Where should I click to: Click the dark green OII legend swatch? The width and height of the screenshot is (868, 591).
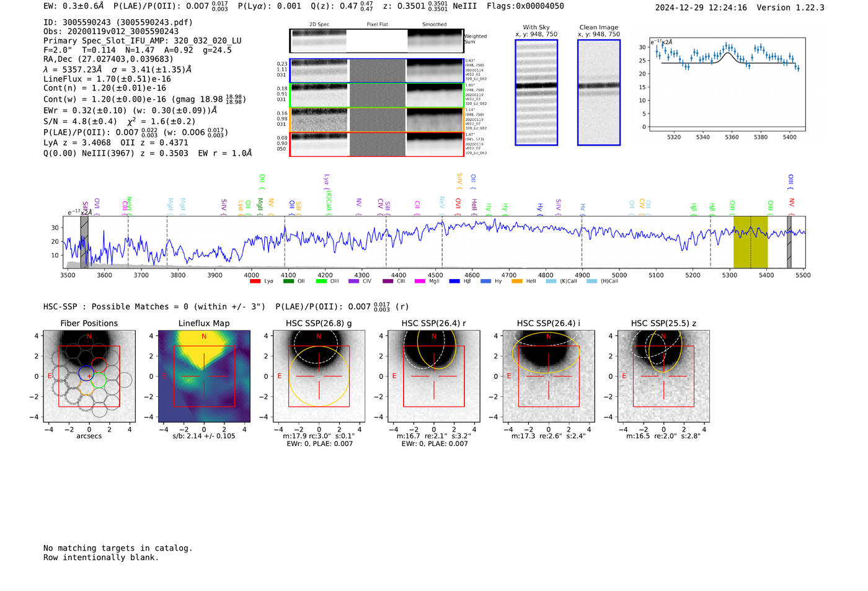point(288,281)
